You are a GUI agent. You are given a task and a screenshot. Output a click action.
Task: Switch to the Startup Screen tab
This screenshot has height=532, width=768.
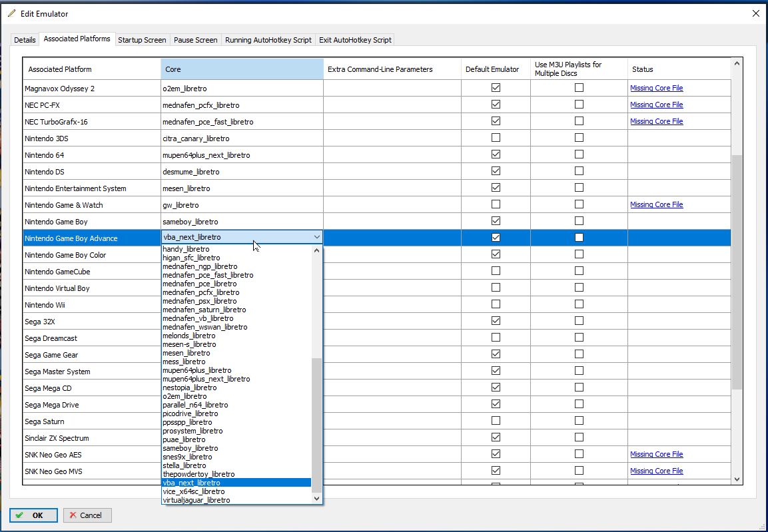click(142, 40)
